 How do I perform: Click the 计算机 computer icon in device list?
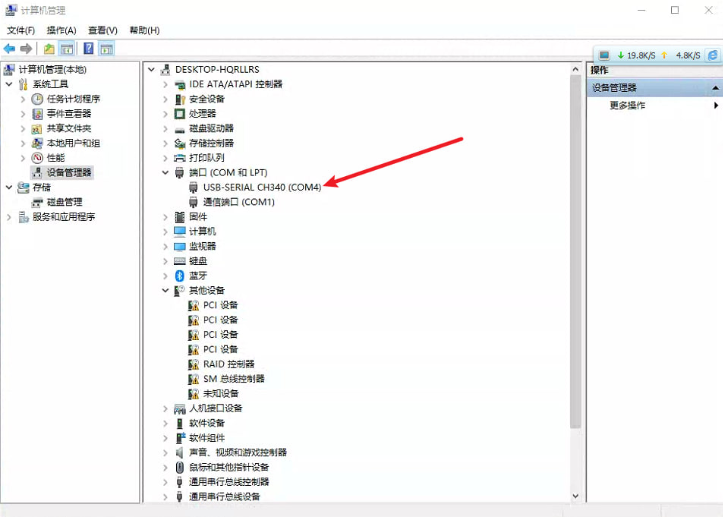tap(180, 232)
